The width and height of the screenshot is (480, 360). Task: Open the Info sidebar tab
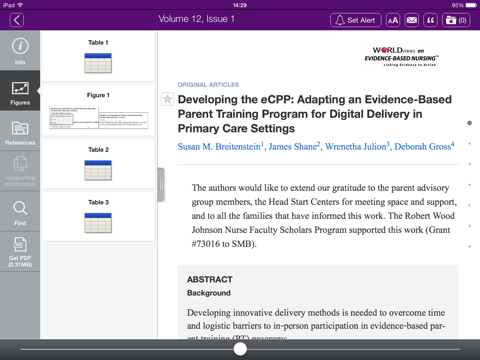[x=20, y=51]
